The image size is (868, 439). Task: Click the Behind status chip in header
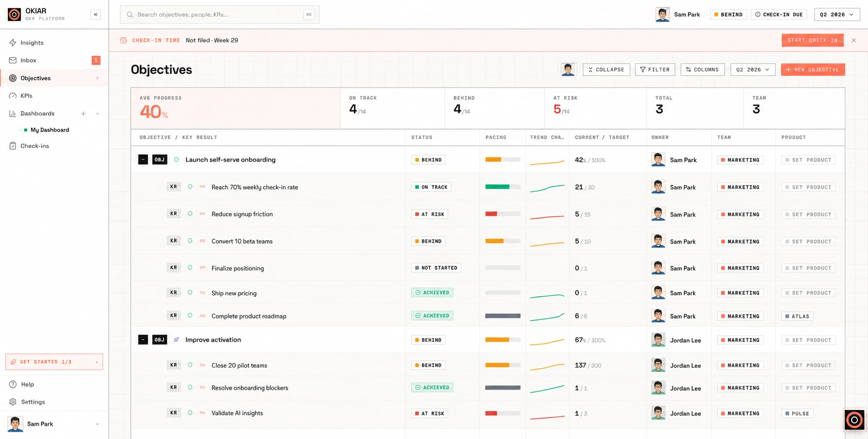point(729,15)
